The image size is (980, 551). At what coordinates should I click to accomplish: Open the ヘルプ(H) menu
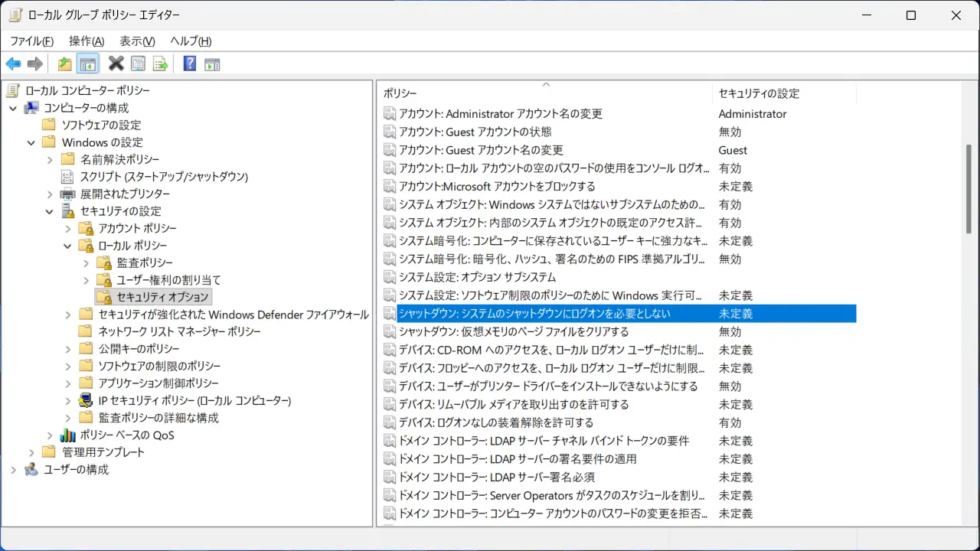coord(191,41)
